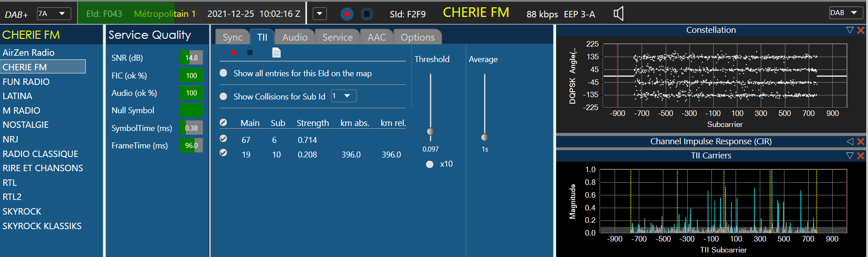The image size is (868, 257).
Task: Select NOSTALGIE service
Action: pyautogui.click(x=26, y=125)
